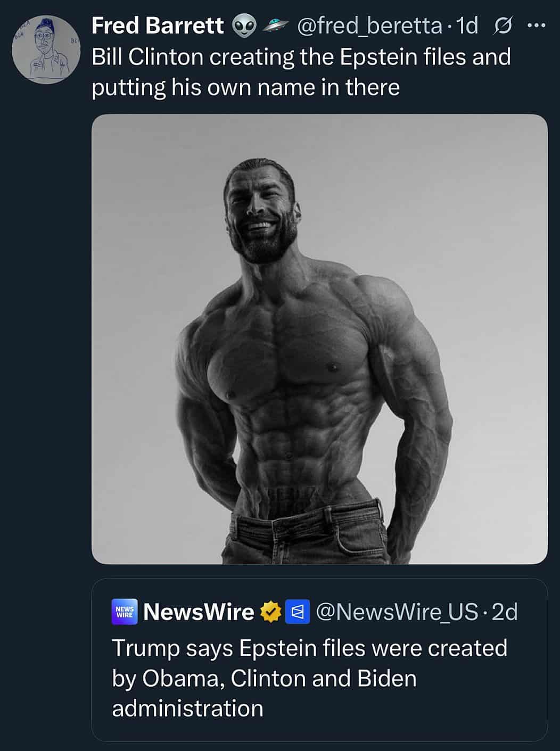Open the three-dot more options menu
The height and width of the screenshot is (751, 560).
[x=536, y=25]
